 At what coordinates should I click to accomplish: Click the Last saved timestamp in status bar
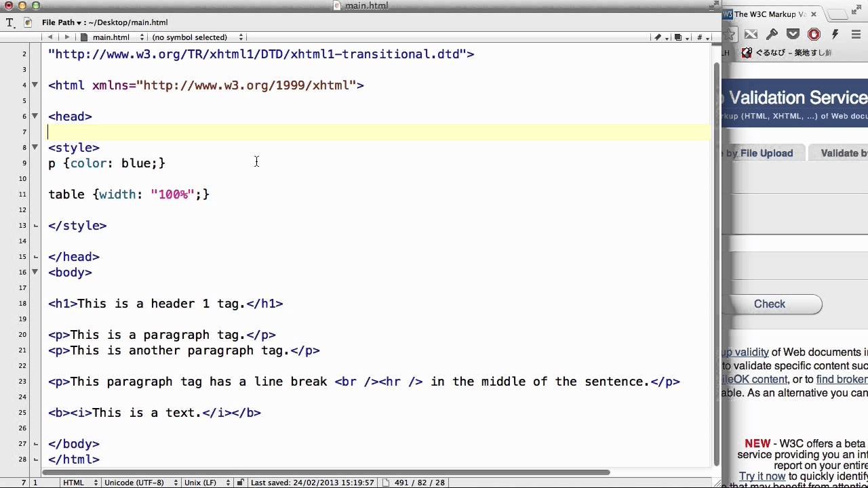[313, 483]
